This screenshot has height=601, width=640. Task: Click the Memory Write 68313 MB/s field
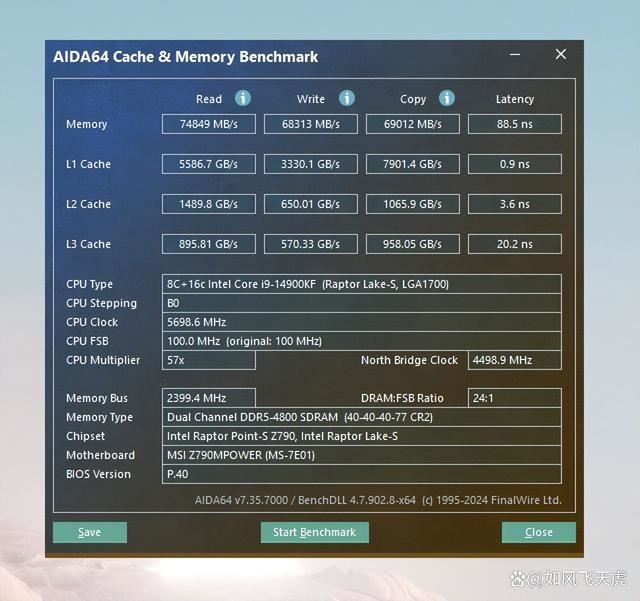click(311, 124)
